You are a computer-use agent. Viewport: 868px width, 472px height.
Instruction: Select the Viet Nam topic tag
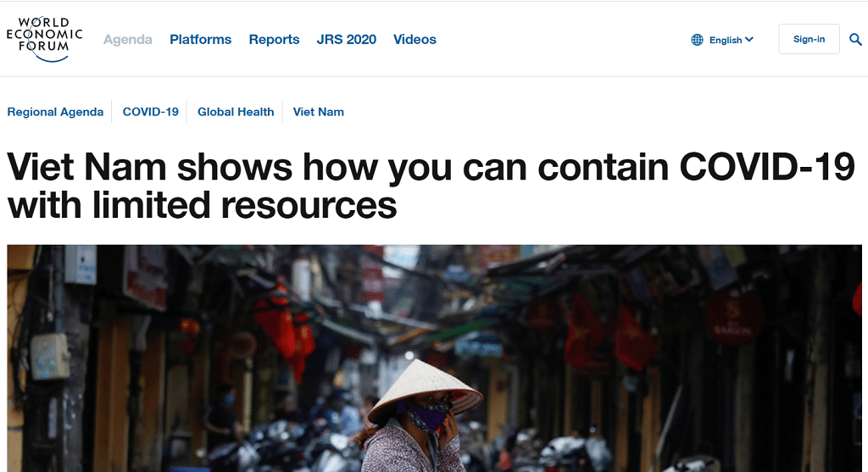(319, 112)
